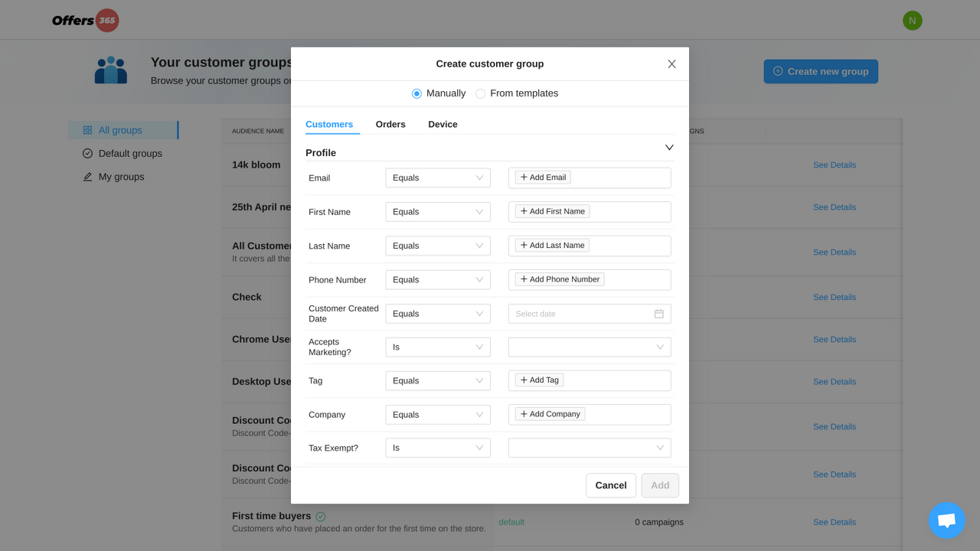Open the Tax Exempt Is operator dropdown
The width and height of the screenshot is (980, 551).
click(438, 448)
